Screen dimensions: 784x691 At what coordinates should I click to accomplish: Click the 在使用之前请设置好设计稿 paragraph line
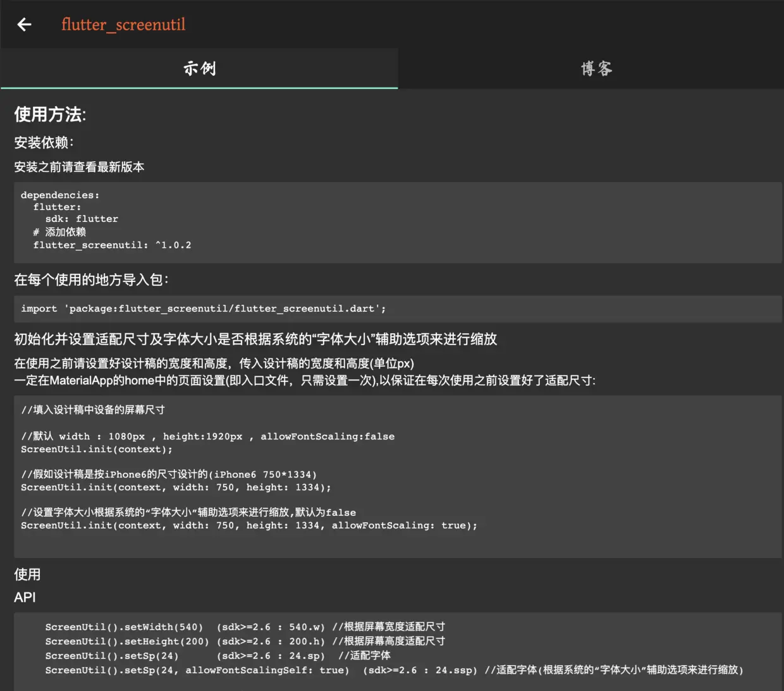pyautogui.click(x=214, y=364)
